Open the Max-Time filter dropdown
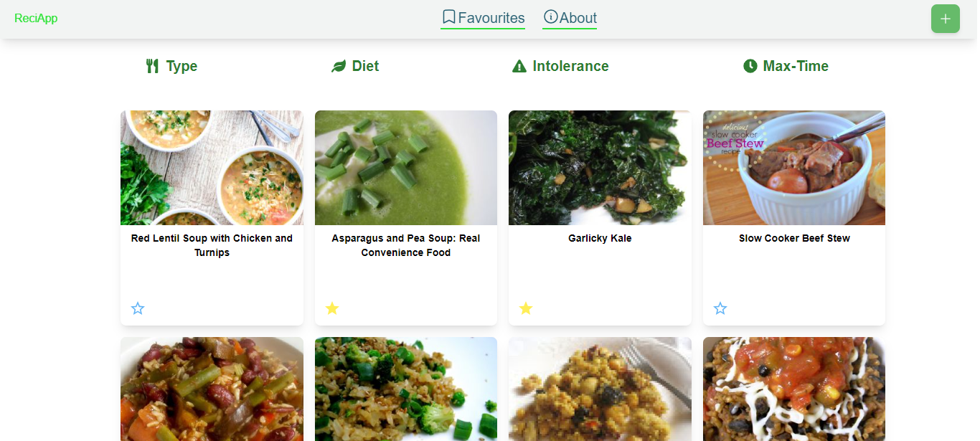This screenshot has height=441, width=980. (x=796, y=67)
